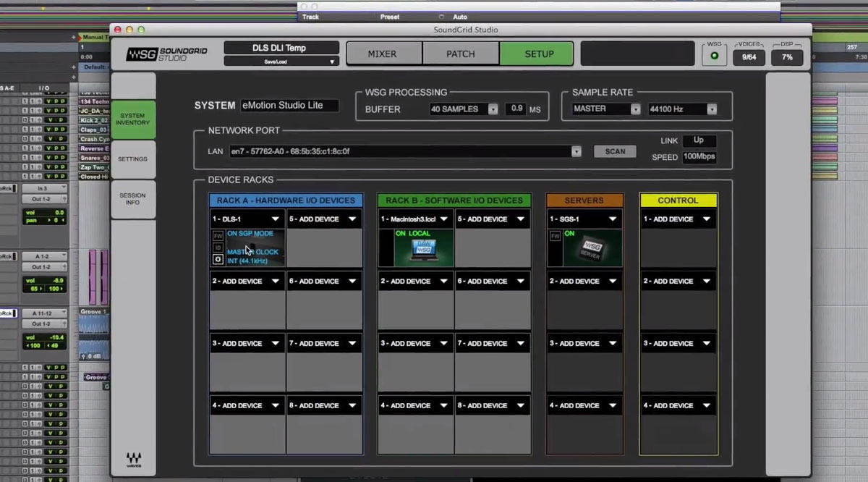Click the LINK Up button
Screen dimensions: 868x482
[x=699, y=140]
